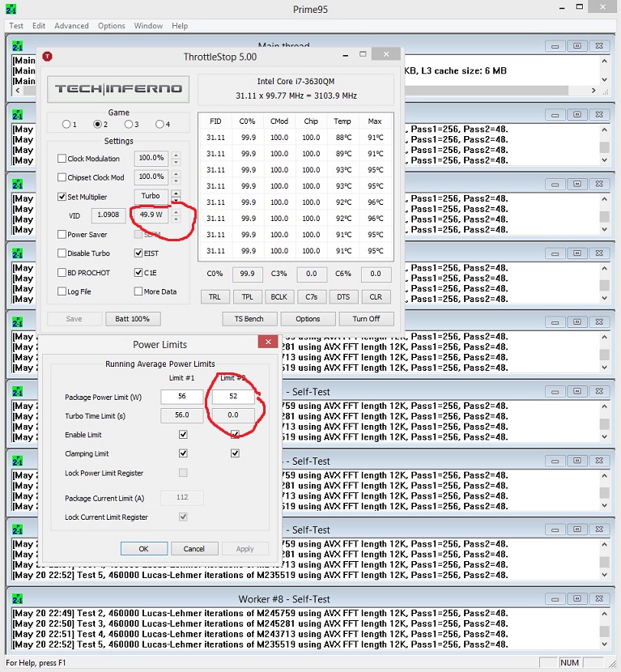621x672 pixels.
Task: Click the TechInferno logo banner
Action: tap(118, 89)
